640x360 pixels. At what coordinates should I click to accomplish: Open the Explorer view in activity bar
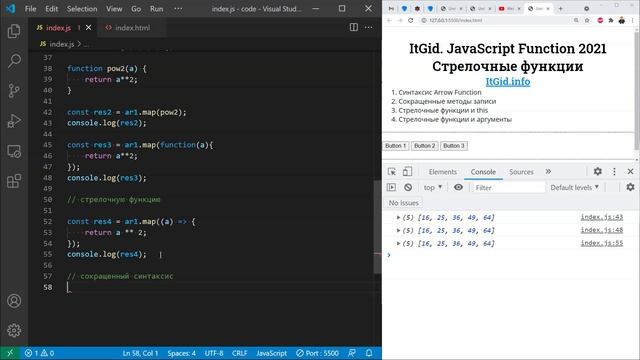pos(14,31)
